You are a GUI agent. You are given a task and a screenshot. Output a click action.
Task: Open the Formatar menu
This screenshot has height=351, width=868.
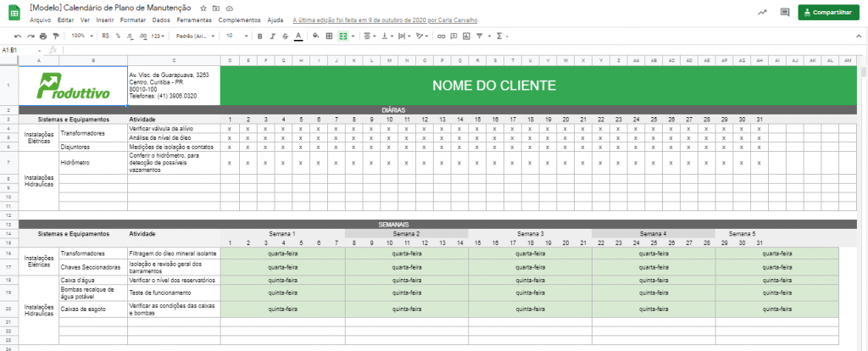point(133,20)
